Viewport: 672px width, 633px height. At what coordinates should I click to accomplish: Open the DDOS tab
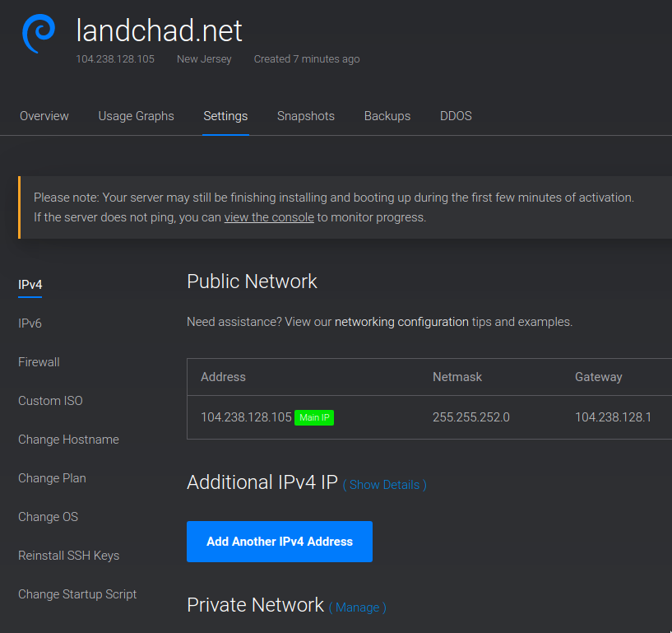tap(456, 116)
